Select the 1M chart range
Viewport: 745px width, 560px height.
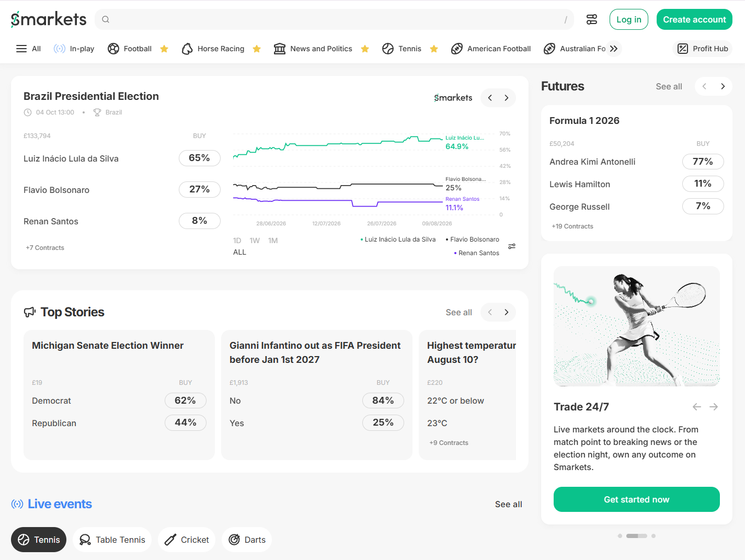coord(273,241)
